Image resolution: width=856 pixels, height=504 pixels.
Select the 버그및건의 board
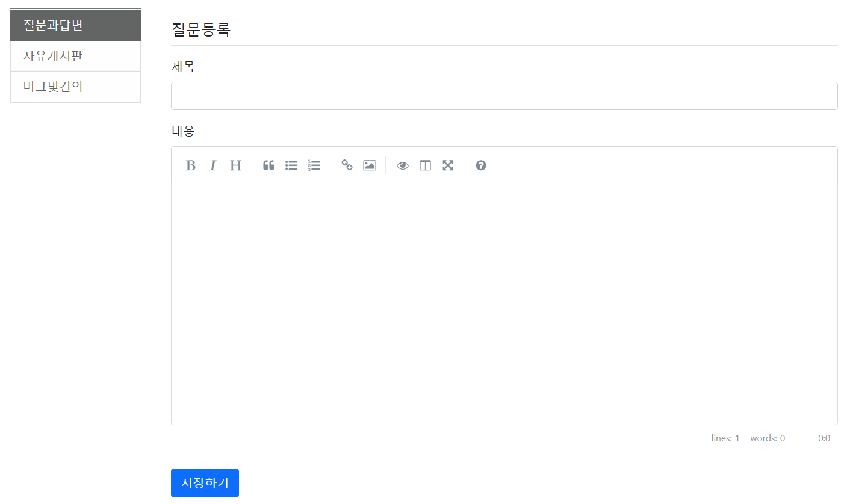point(76,87)
